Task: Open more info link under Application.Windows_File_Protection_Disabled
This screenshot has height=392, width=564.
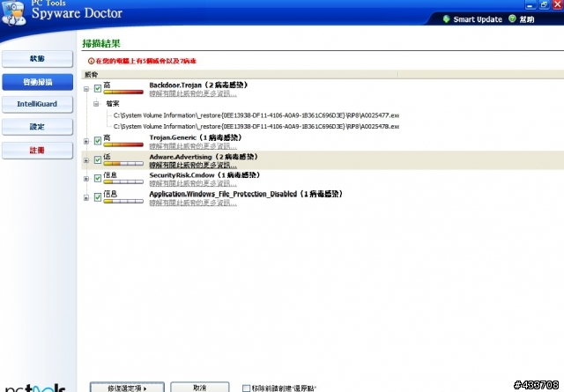Action: pos(193,203)
